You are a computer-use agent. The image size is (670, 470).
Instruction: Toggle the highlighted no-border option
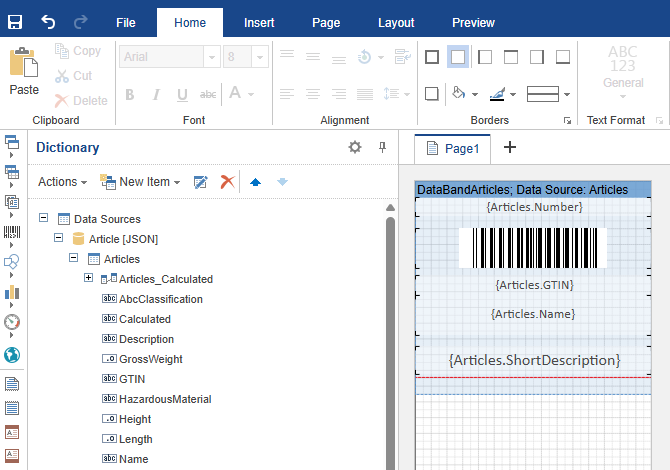coord(458,57)
